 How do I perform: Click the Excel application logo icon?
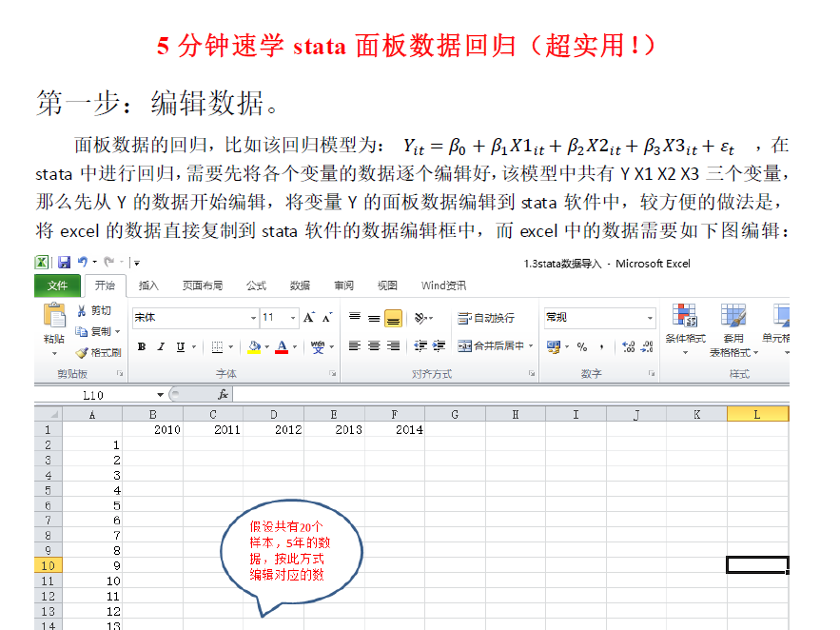(x=41, y=262)
